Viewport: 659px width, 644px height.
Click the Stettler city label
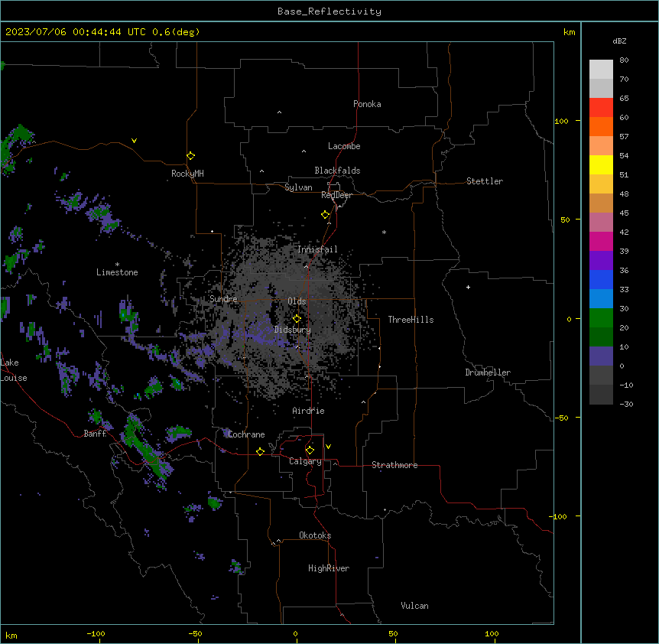click(x=485, y=181)
